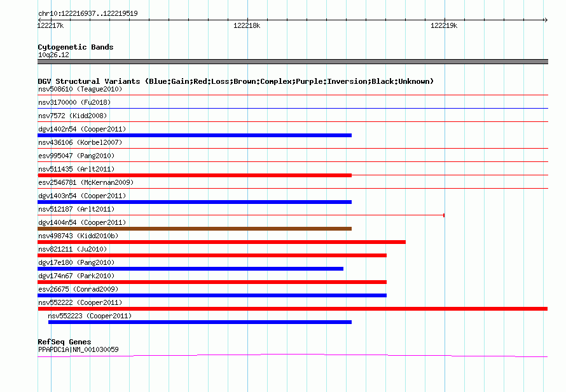
Task: Click the nsv552222 (Cooper2011) variant label
Action: [x=80, y=302]
